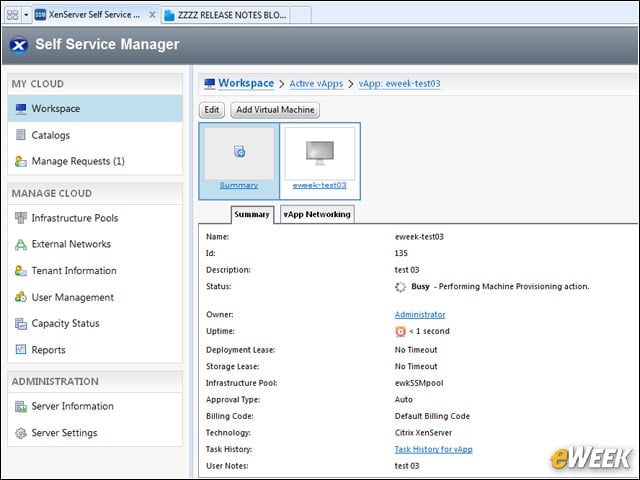This screenshot has width=640, height=480.
Task: Open Task History for vApp link
Action: pos(433,449)
